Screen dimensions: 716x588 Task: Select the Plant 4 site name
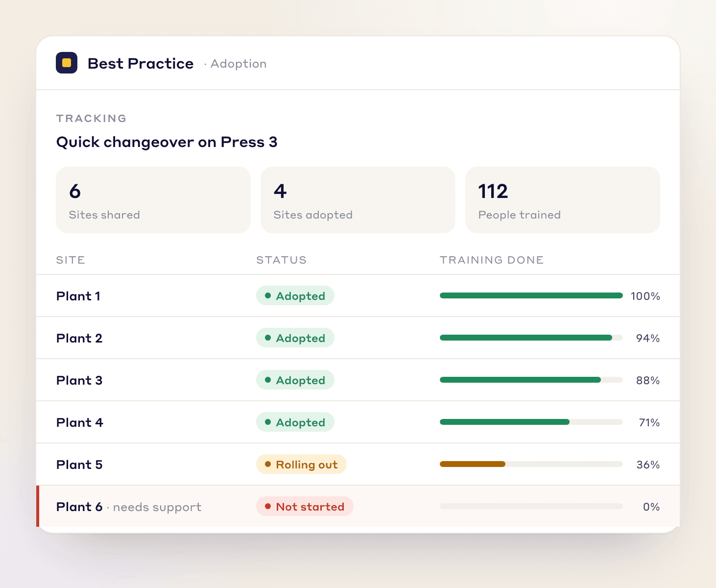(x=80, y=422)
